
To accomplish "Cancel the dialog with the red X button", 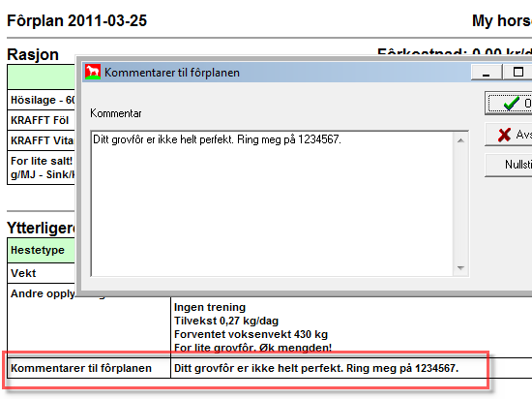I will click(x=509, y=135).
